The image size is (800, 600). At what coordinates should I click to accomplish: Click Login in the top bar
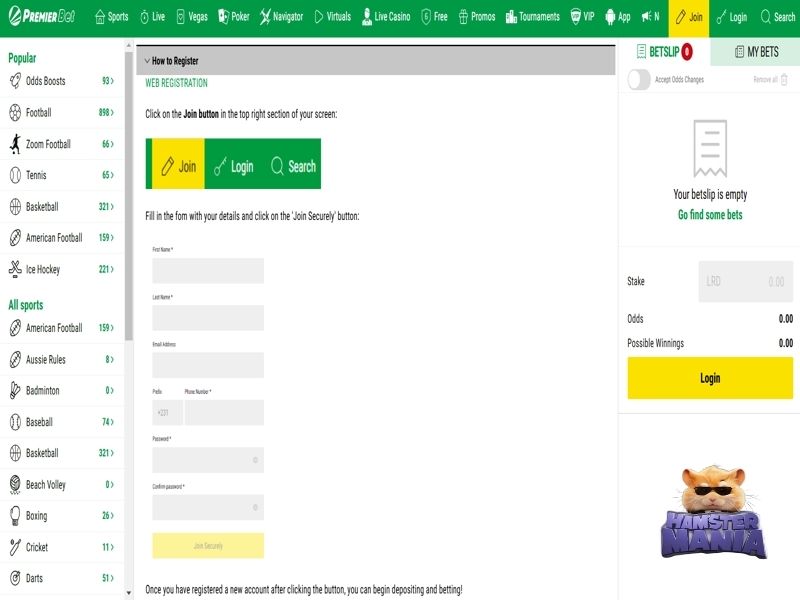pyautogui.click(x=731, y=17)
